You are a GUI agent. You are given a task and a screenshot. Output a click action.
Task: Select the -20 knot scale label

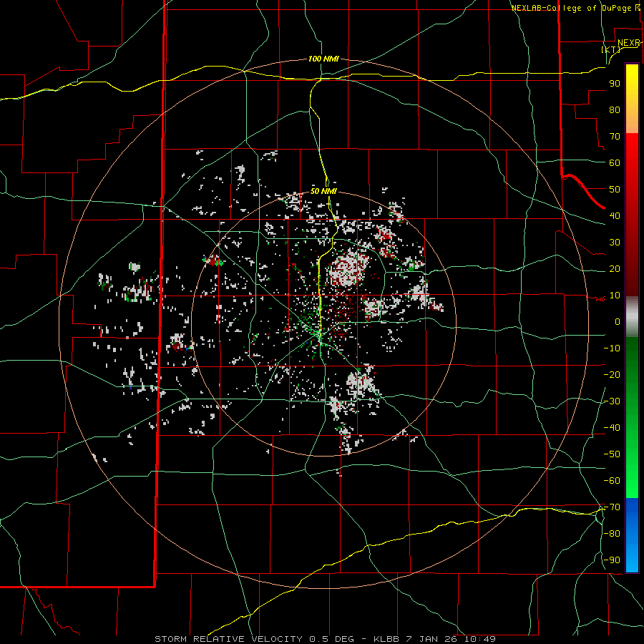pyautogui.click(x=612, y=375)
